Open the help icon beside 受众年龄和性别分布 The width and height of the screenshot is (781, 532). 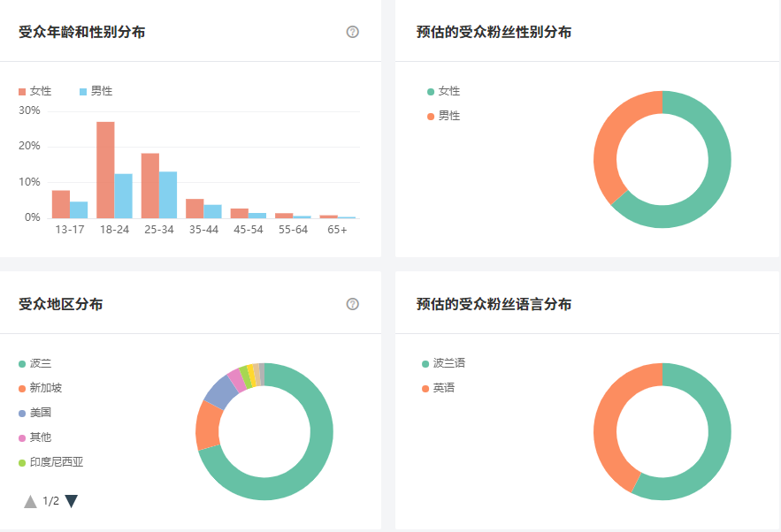(352, 32)
